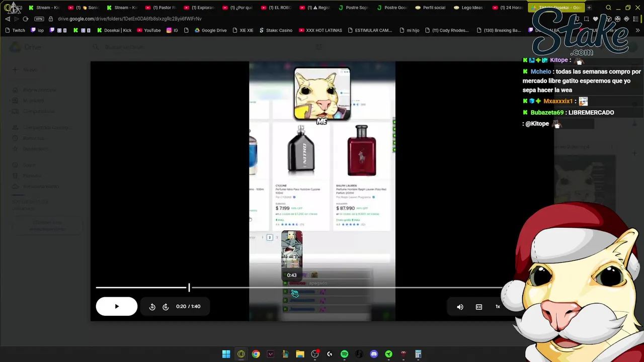Click the video progress bar playhead
This screenshot has width=644, height=362.
(x=189, y=288)
